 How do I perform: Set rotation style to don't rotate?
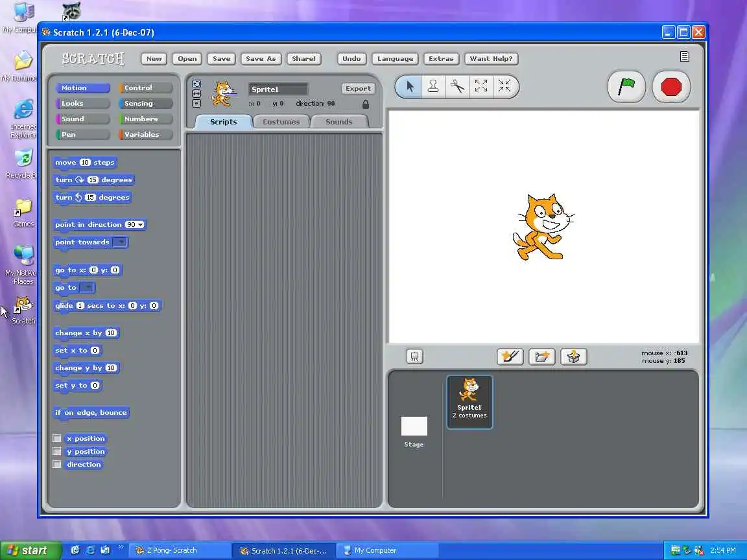[x=196, y=103]
